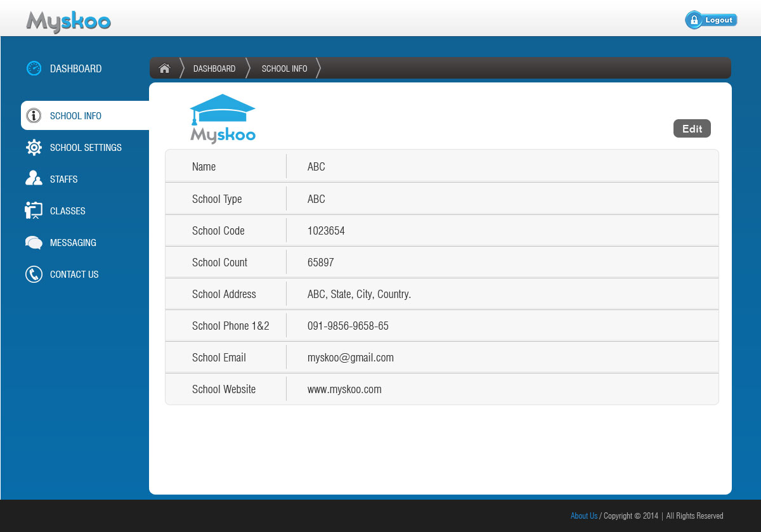Click the Name label in the table
Image resolution: width=761 pixels, height=532 pixels.
[x=204, y=167]
